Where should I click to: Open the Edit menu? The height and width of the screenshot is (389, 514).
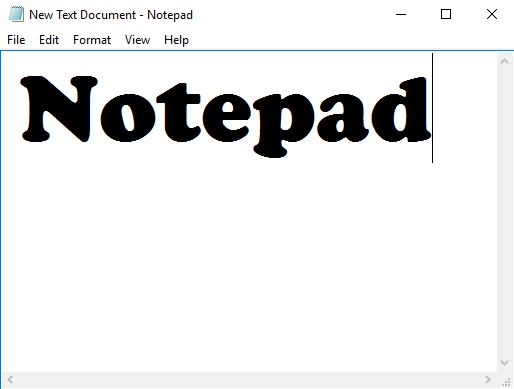pyautogui.click(x=49, y=40)
